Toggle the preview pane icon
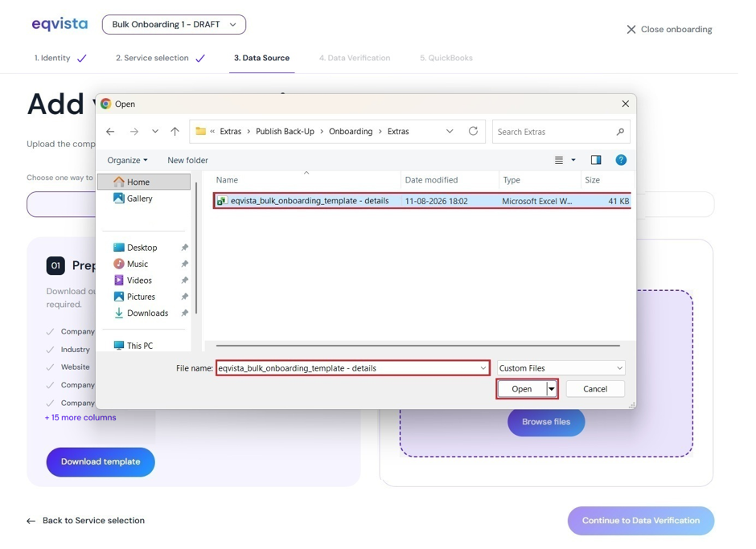The height and width of the screenshot is (549, 756). 596,160
